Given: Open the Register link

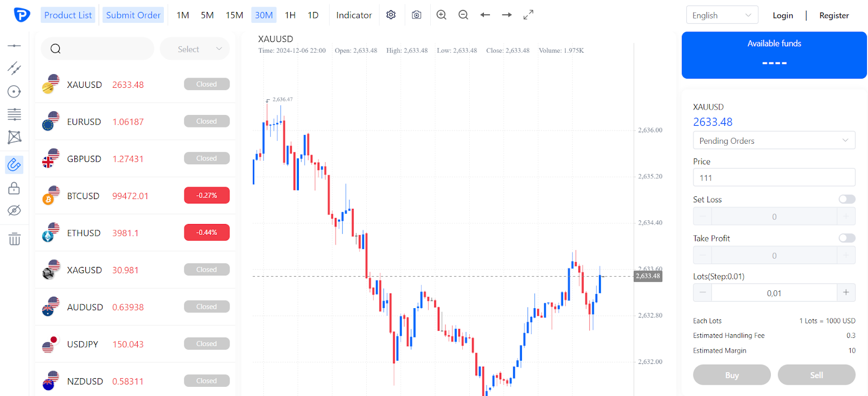Looking at the screenshot, I should click(x=834, y=15).
